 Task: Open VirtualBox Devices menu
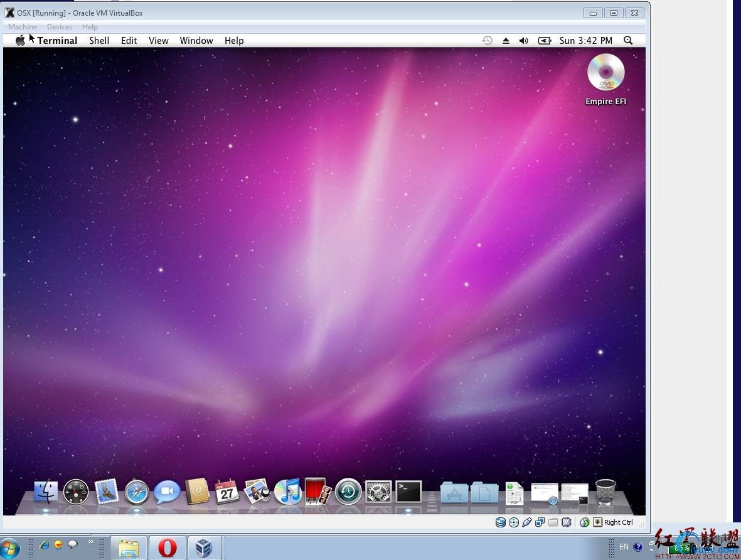(x=60, y=27)
